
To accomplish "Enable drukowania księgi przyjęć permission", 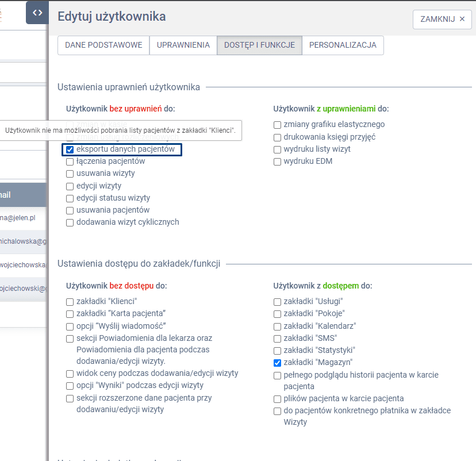I will tap(278, 137).
